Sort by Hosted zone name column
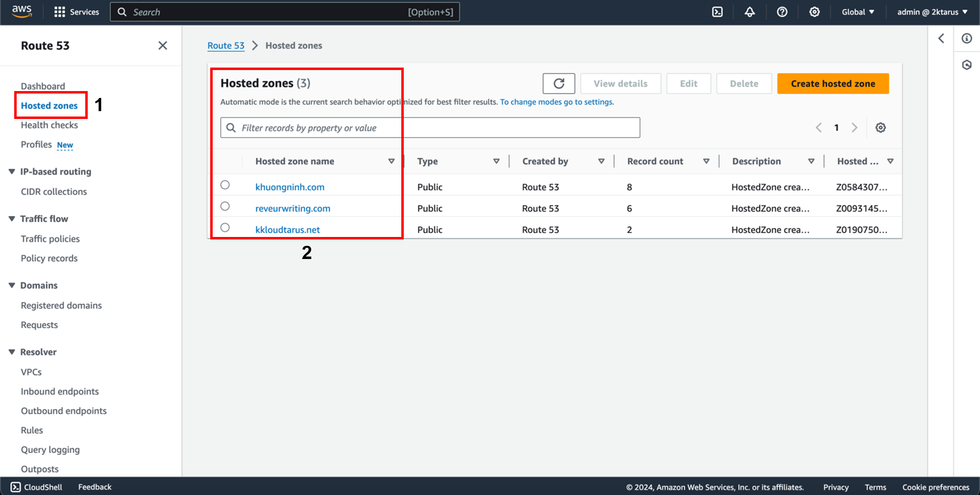 (392, 161)
